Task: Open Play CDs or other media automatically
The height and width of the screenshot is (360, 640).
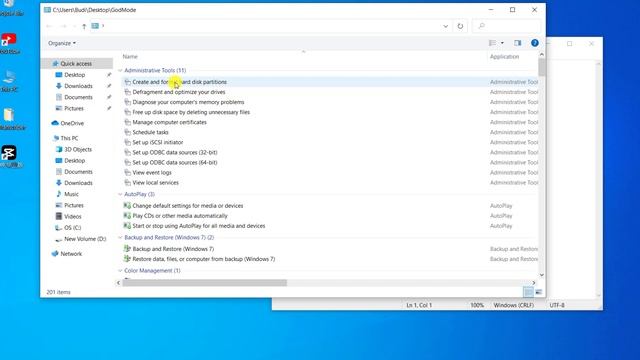Action: pyautogui.click(x=180, y=216)
